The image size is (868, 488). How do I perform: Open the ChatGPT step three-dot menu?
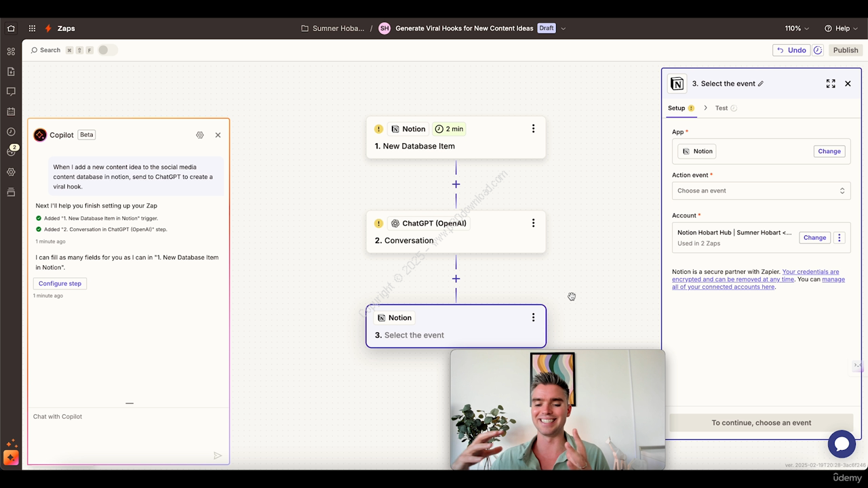coord(533,223)
